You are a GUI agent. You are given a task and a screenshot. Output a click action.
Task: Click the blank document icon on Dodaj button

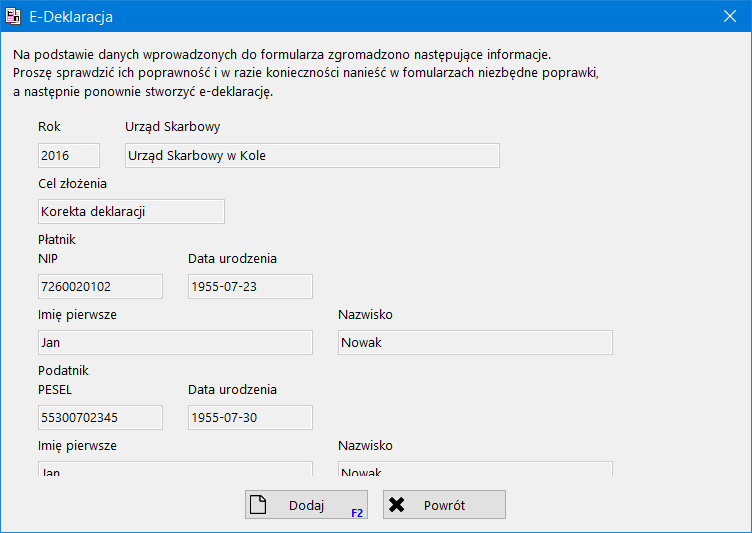point(258,505)
